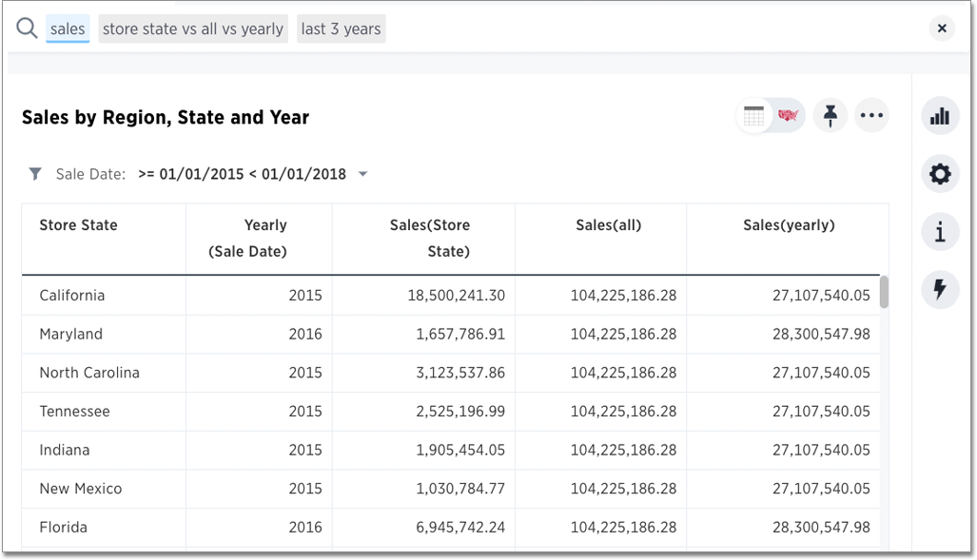The height and width of the screenshot is (560, 977).
Task: Select the highlighted sales search token
Action: tap(67, 29)
